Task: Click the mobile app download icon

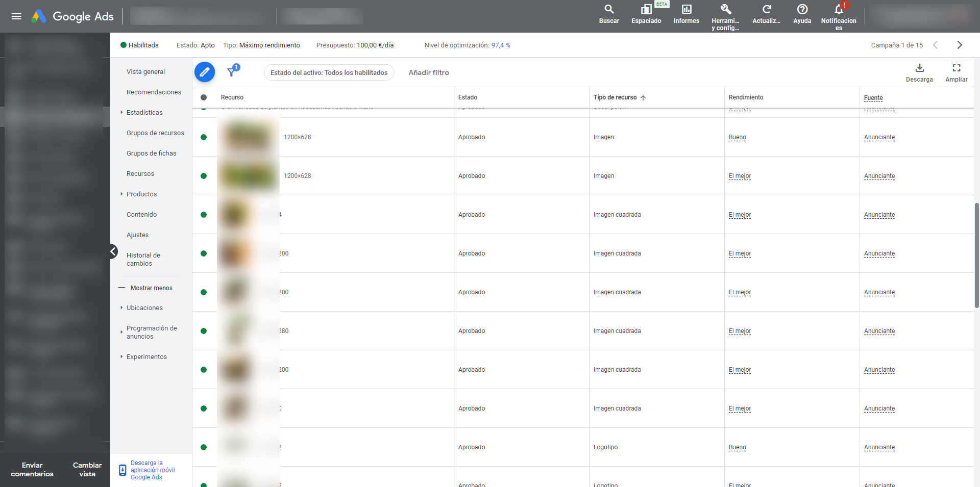Action: click(122, 470)
